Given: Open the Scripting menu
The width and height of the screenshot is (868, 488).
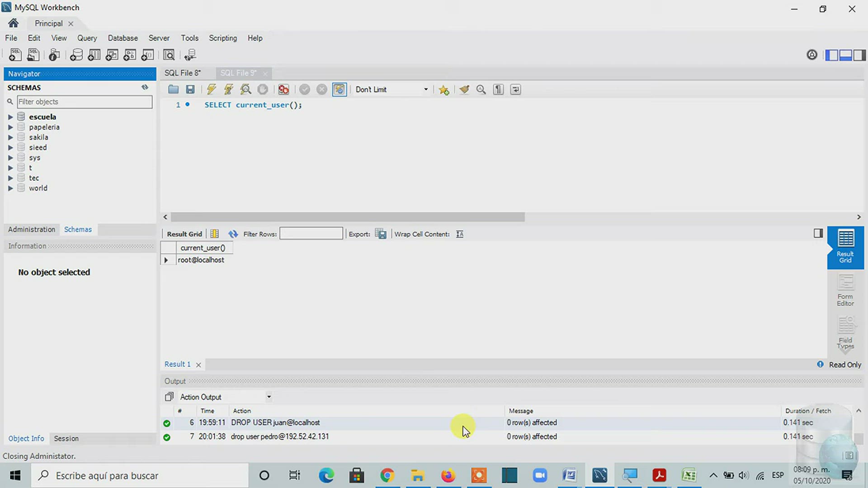Looking at the screenshot, I should tap(223, 38).
